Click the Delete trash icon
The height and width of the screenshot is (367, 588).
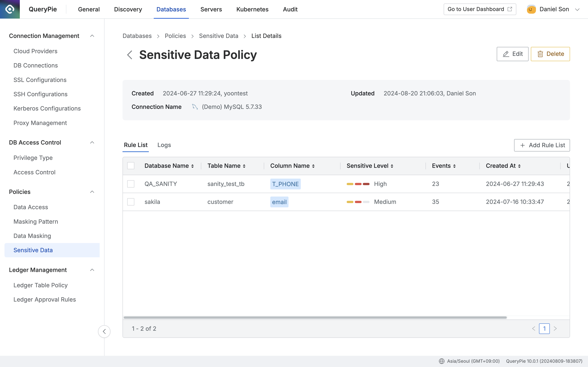coord(541,54)
